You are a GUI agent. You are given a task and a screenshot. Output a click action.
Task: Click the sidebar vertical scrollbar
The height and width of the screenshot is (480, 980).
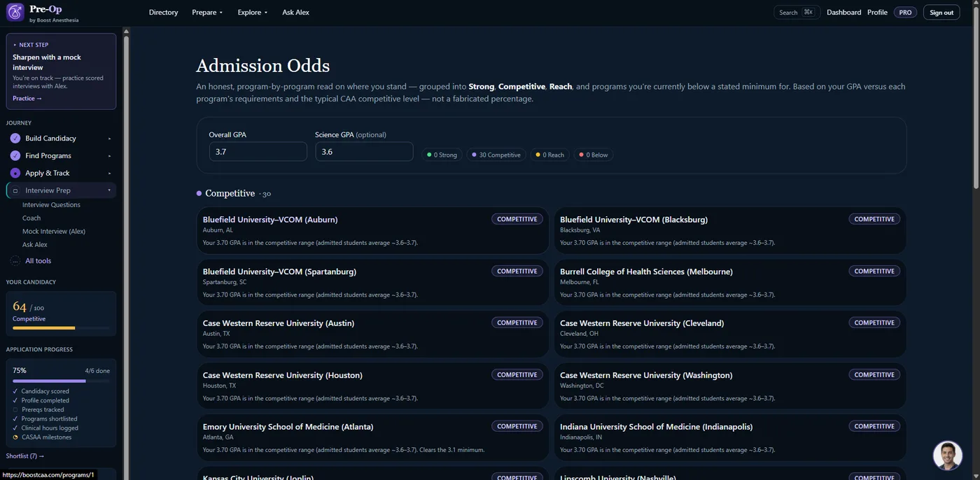126,255
